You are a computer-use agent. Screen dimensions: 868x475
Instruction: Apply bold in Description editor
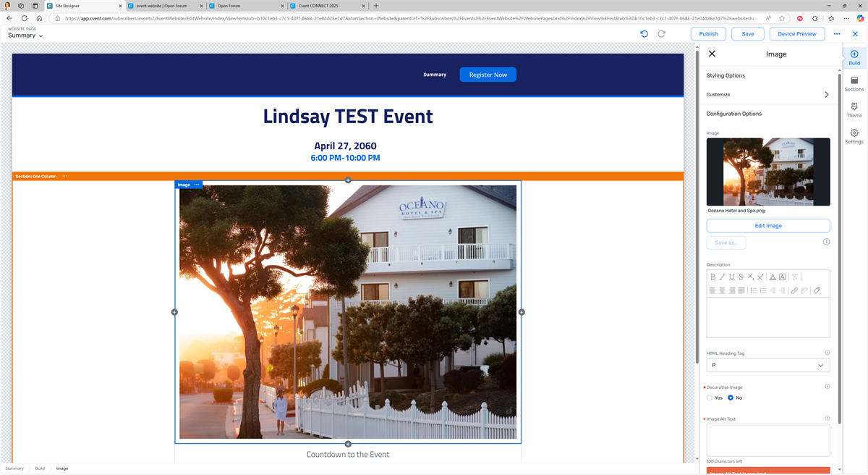coord(712,277)
